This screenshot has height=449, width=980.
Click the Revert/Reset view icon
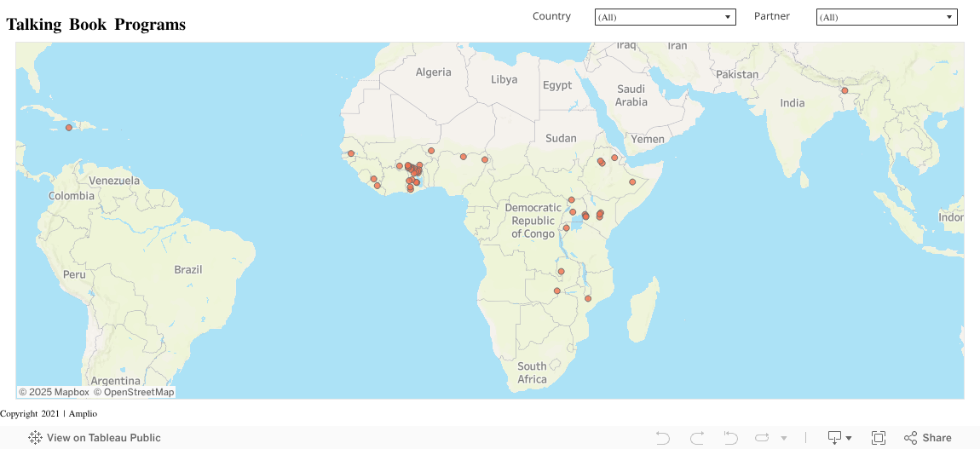pyautogui.click(x=730, y=438)
